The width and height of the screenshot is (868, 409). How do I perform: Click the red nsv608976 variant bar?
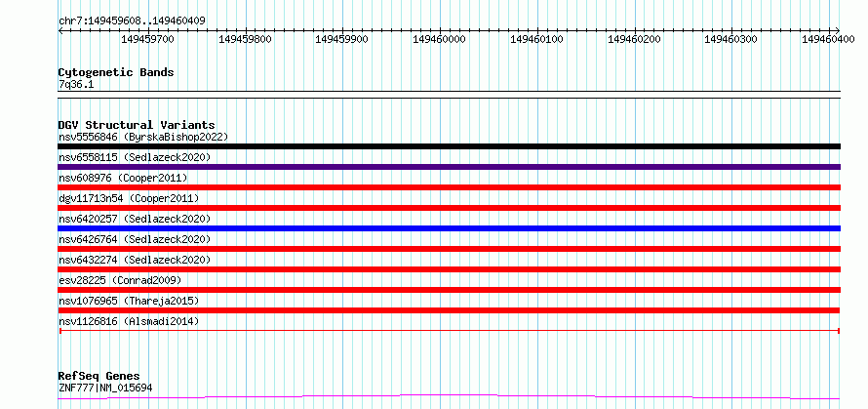[x=449, y=187]
